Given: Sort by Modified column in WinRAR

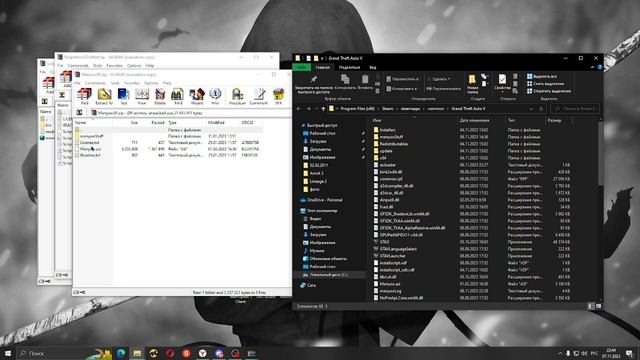Looking at the screenshot, I should click(x=216, y=122).
